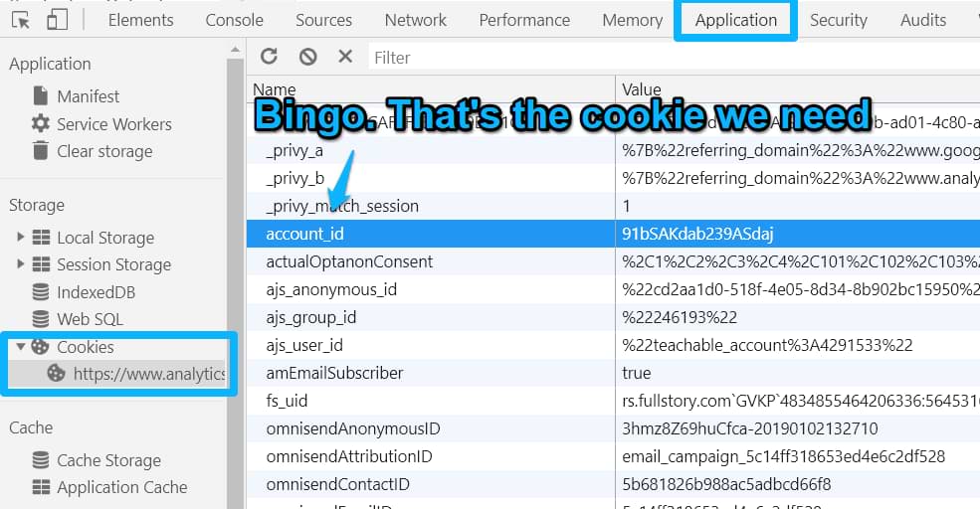Image resolution: width=980 pixels, height=509 pixels.
Task: Click the cookie icon beside https://www.analytics
Action: click(57, 374)
